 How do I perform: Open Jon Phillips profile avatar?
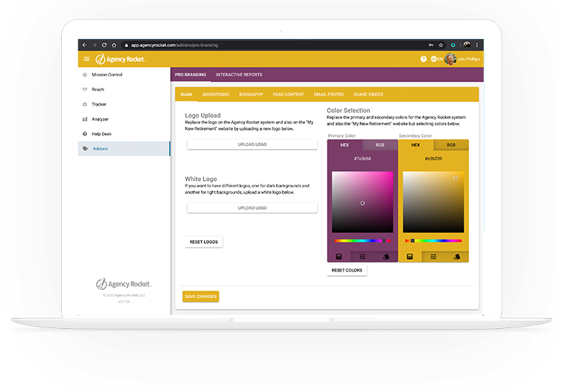[x=450, y=59]
